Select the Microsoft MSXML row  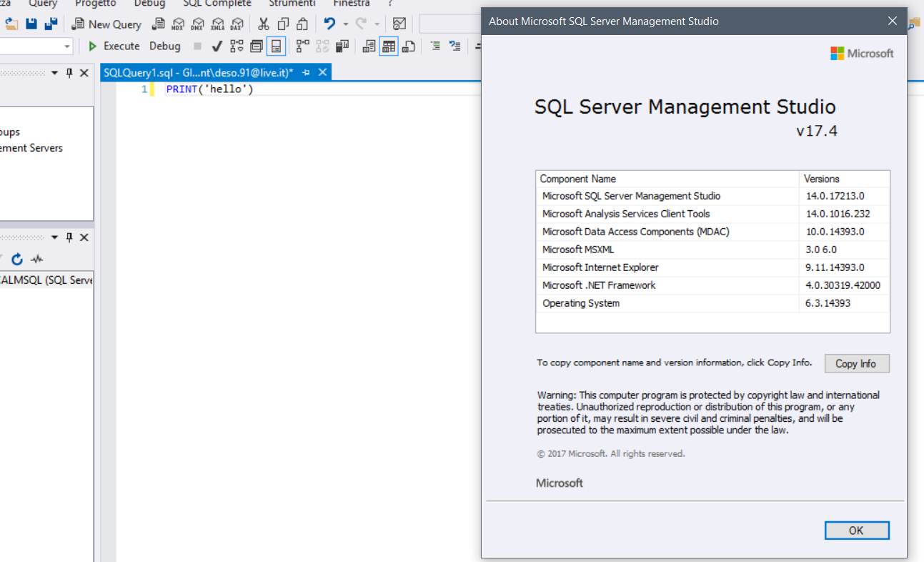coord(713,250)
